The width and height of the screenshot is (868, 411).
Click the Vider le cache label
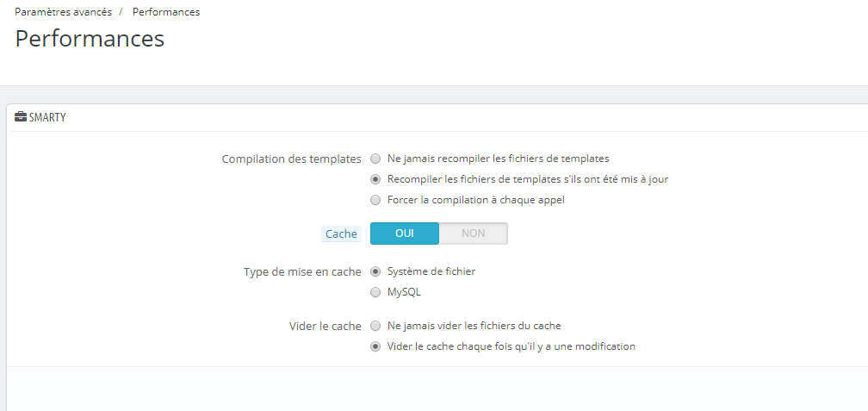coord(325,326)
